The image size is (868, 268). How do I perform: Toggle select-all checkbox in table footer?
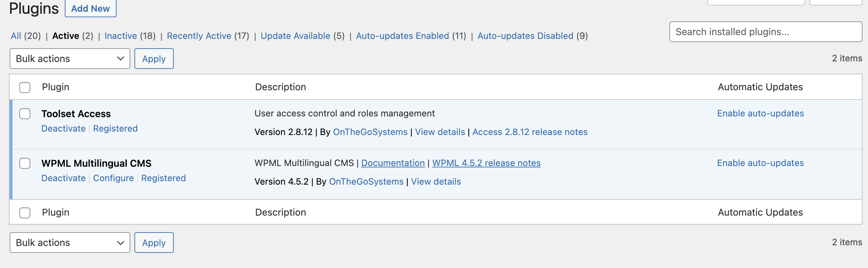tap(25, 213)
